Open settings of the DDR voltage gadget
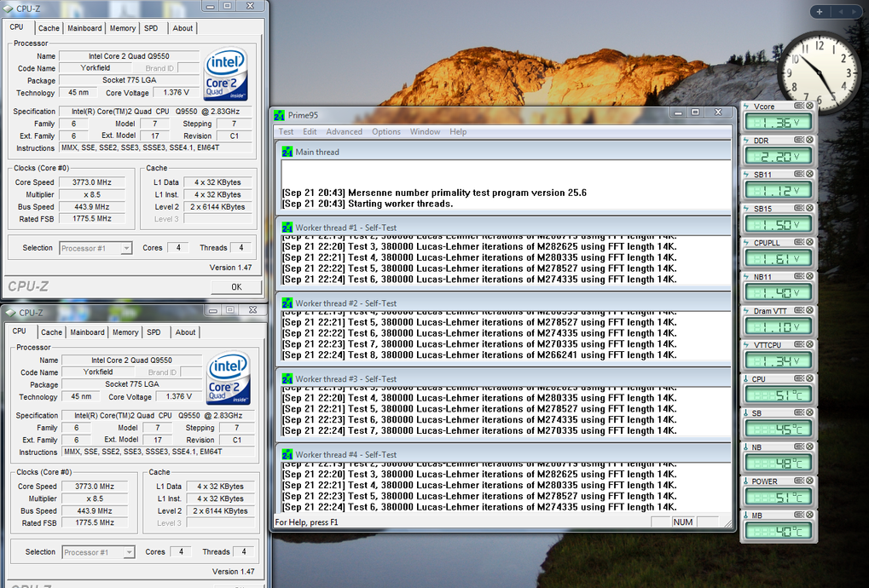This screenshot has width=869, height=588. pos(799,140)
